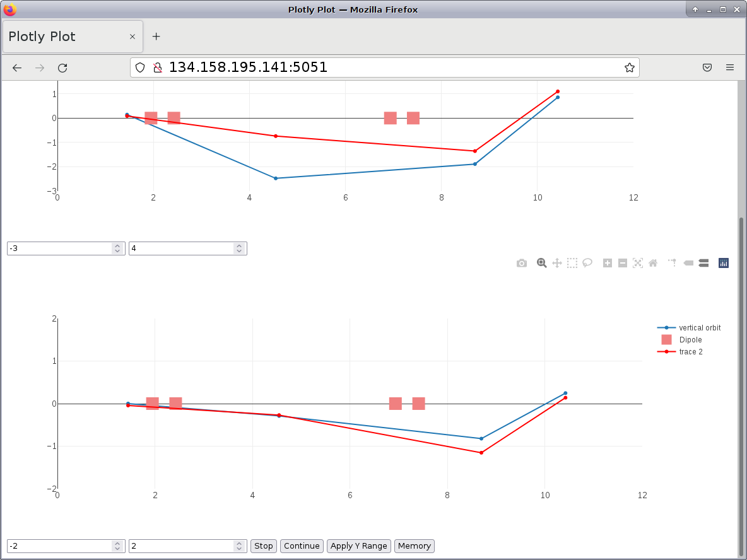Zoom out using the modebar minus icon
The height and width of the screenshot is (560, 747).
(623, 263)
